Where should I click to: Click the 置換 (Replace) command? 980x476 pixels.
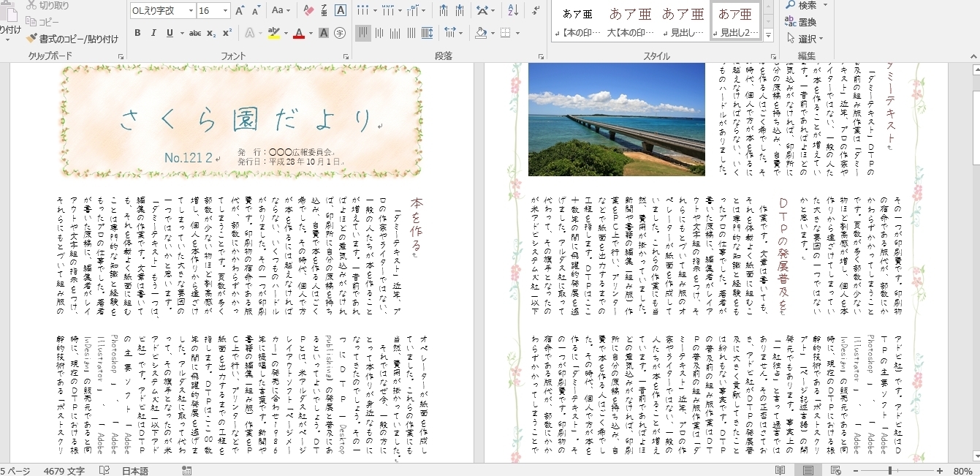[806, 21]
